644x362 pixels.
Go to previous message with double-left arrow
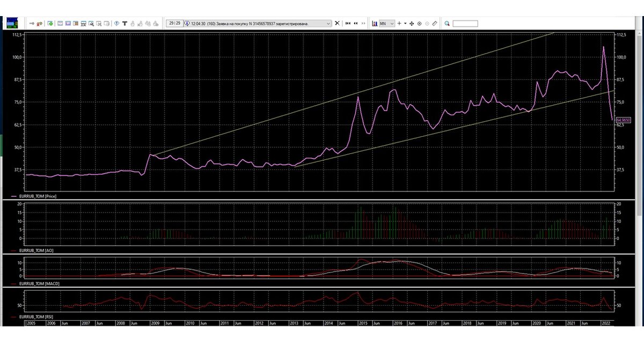tap(355, 23)
